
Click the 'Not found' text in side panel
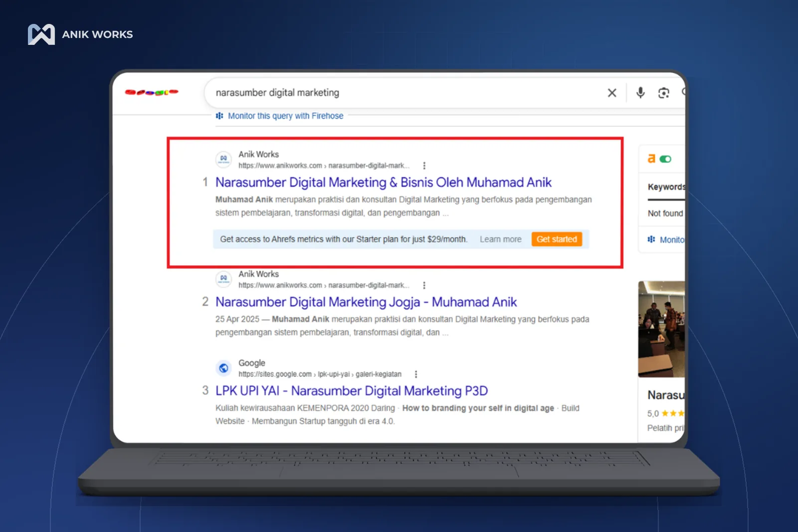coord(665,213)
